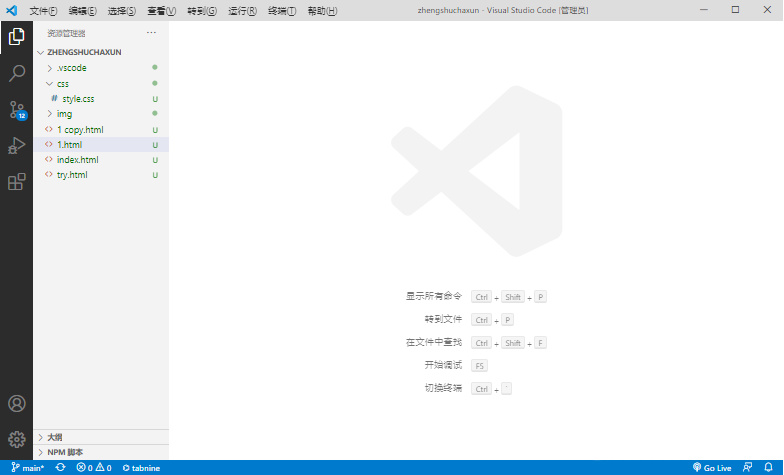Start Go Live server
Image resolution: width=784 pixels, height=475 pixels.
[712, 467]
